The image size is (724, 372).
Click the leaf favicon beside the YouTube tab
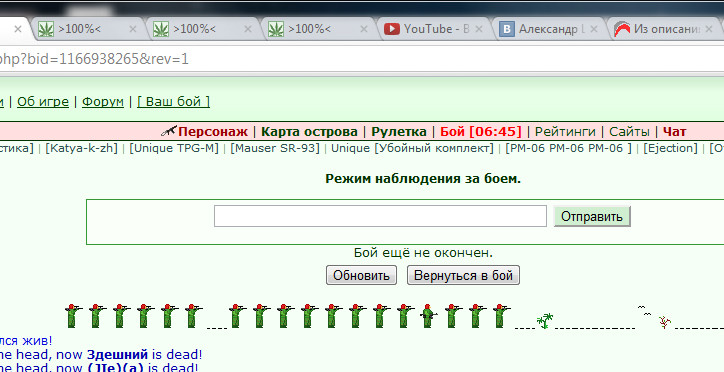[276, 29]
